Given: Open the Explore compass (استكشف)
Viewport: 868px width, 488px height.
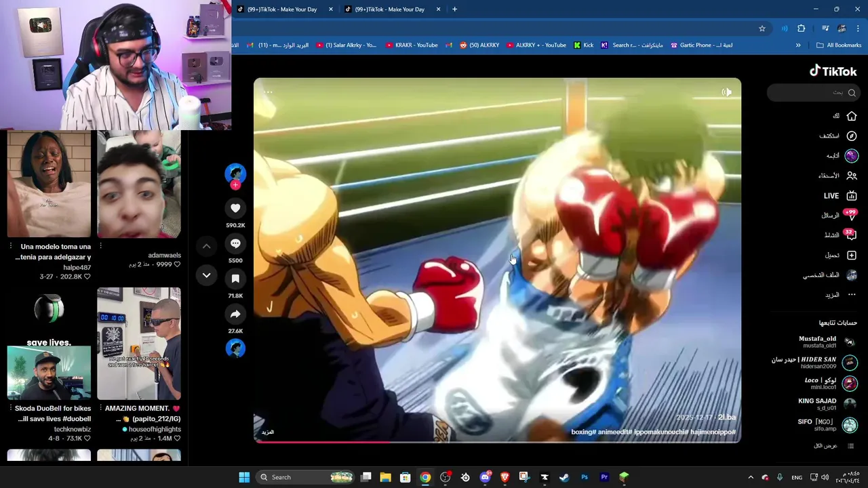Looking at the screenshot, I should pyautogui.click(x=852, y=136).
